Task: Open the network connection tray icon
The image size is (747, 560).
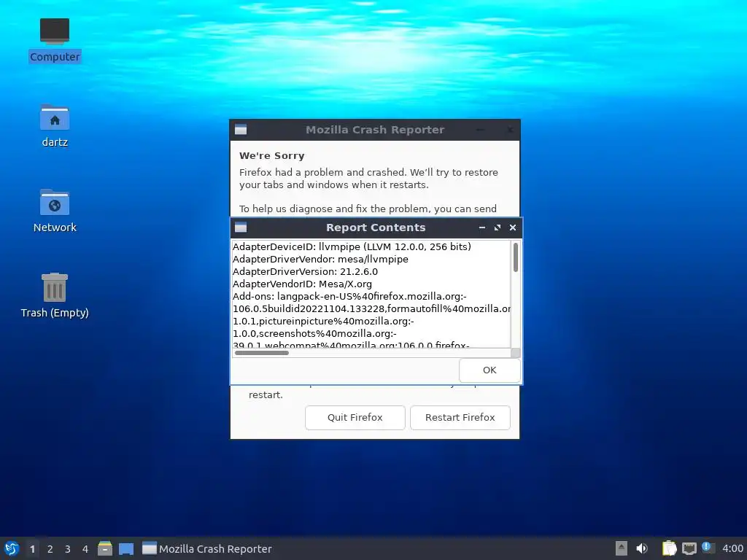Action: [x=689, y=548]
